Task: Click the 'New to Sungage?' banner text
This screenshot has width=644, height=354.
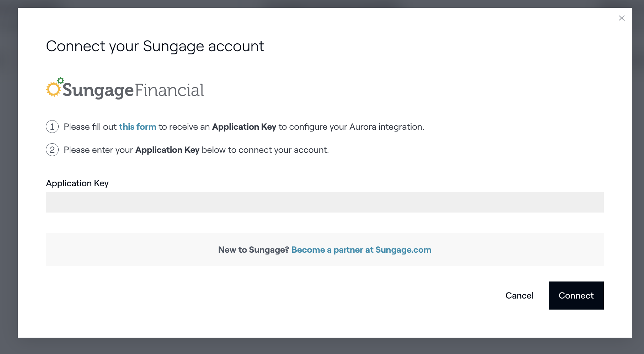Action: [253, 250]
